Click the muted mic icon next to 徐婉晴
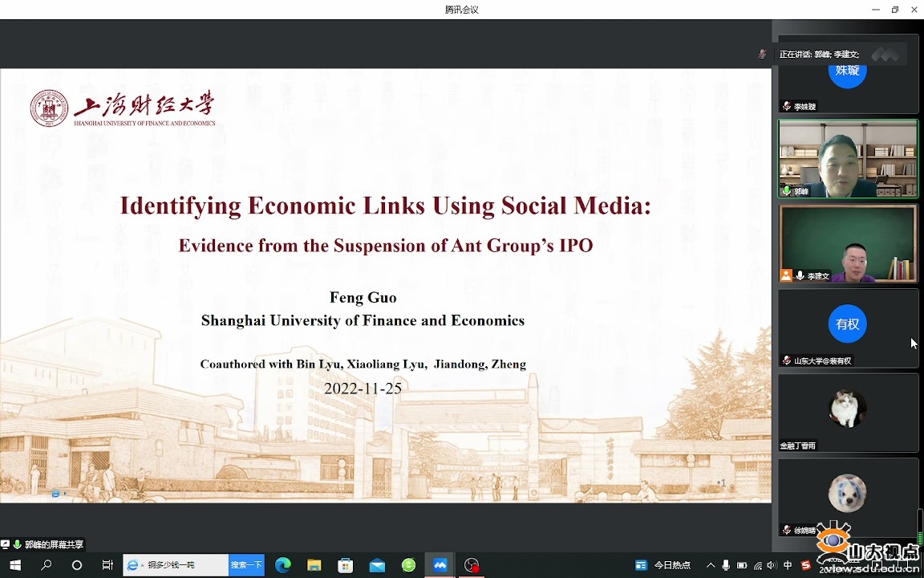The height and width of the screenshot is (578, 924). pyautogui.click(x=786, y=530)
